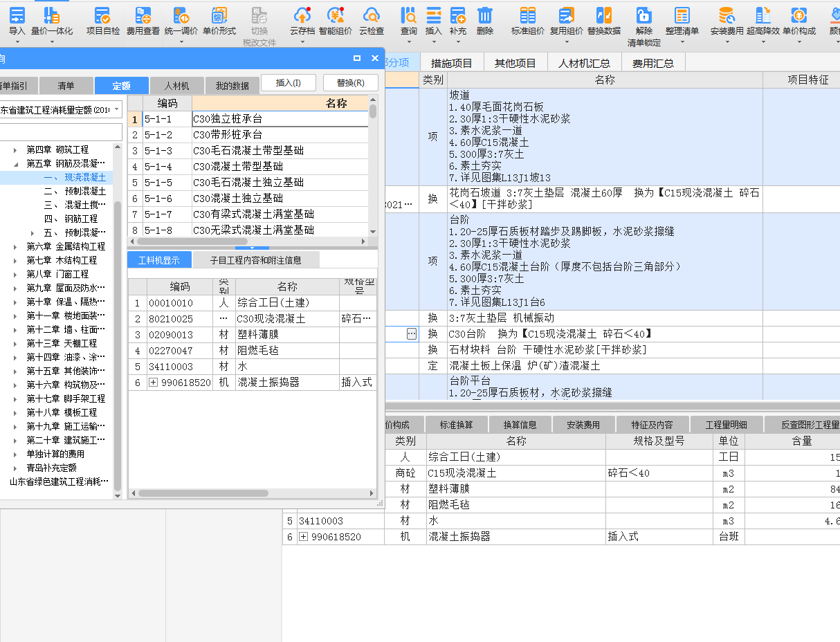Select the 塑料薄膜 material row in dialog
The image size is (840, 642).
(253, 335)
